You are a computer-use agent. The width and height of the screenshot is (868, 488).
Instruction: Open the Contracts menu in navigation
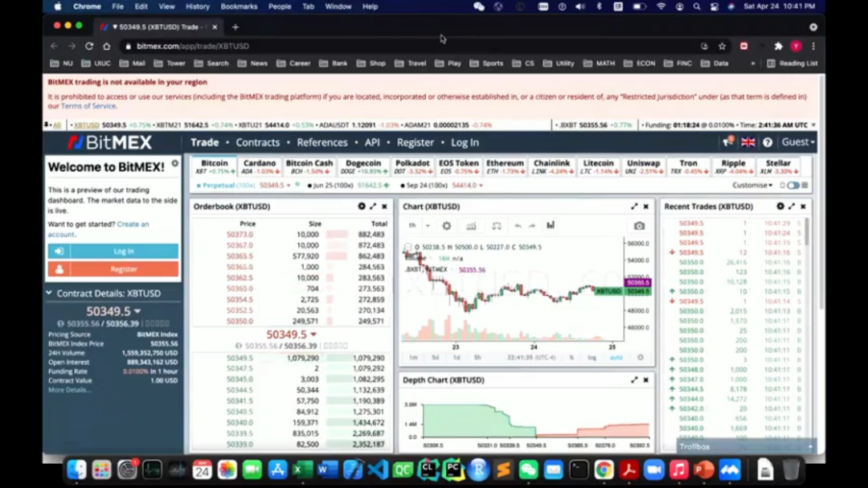pyautogui.click(x=258, y=142)
